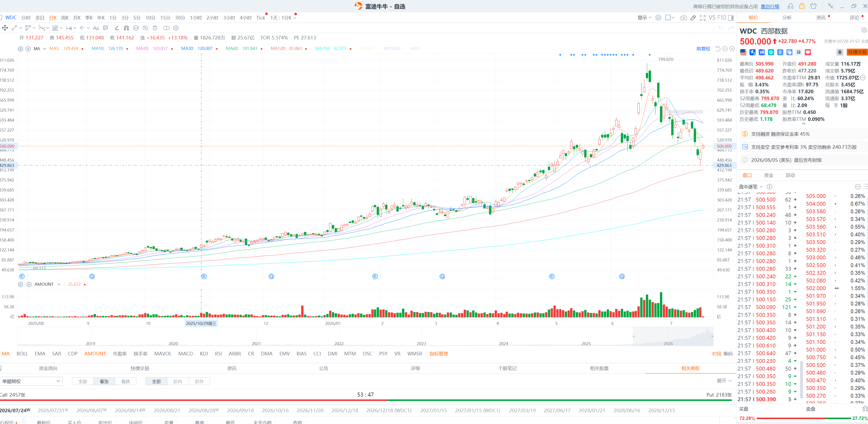Click the red heart favorite icon
The image size is (868, 424).
tap(808, 52)
